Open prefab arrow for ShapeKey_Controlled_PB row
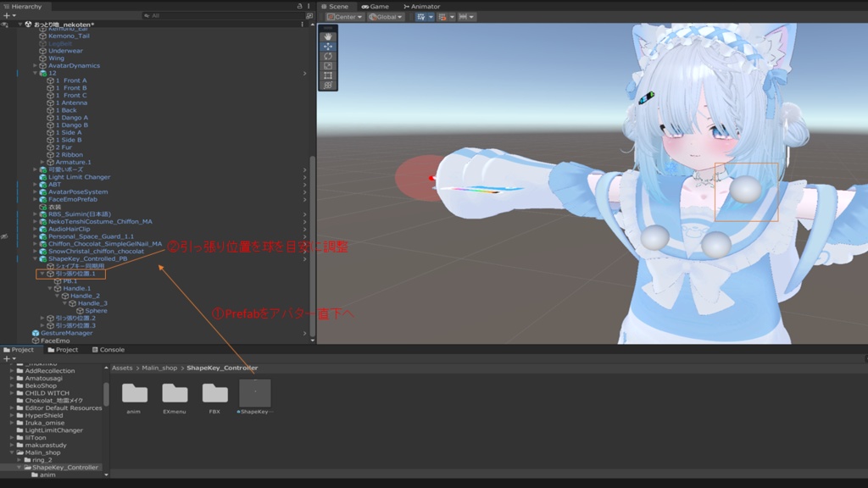 pyautogui.click(x=304, y=259)
